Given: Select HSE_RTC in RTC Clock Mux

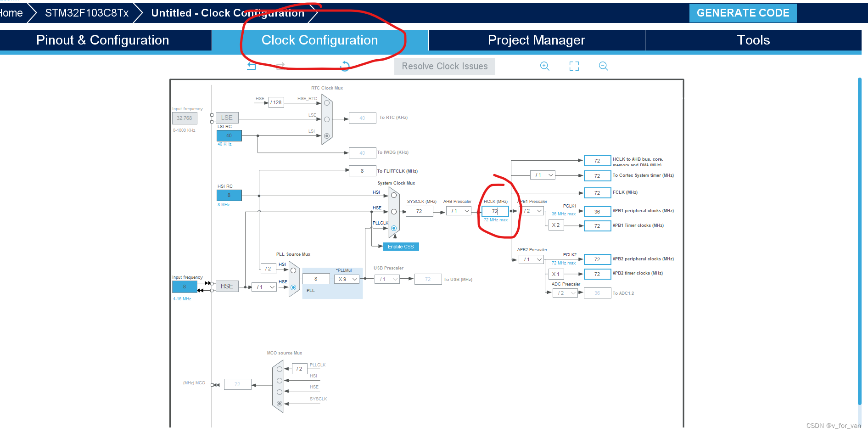Looking at the screenshot, I should (327, 103).
